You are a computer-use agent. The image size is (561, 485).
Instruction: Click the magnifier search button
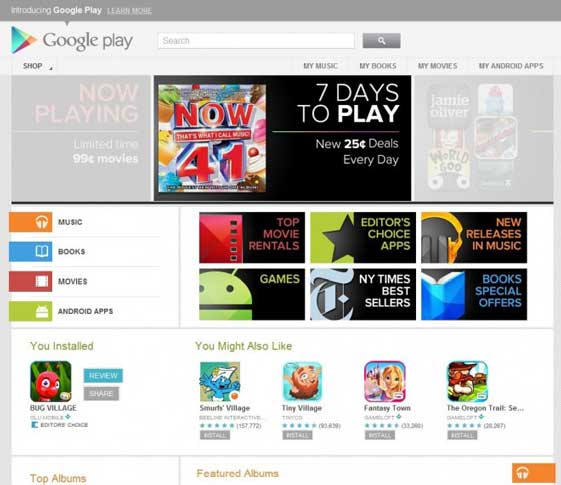pos(381,41)
